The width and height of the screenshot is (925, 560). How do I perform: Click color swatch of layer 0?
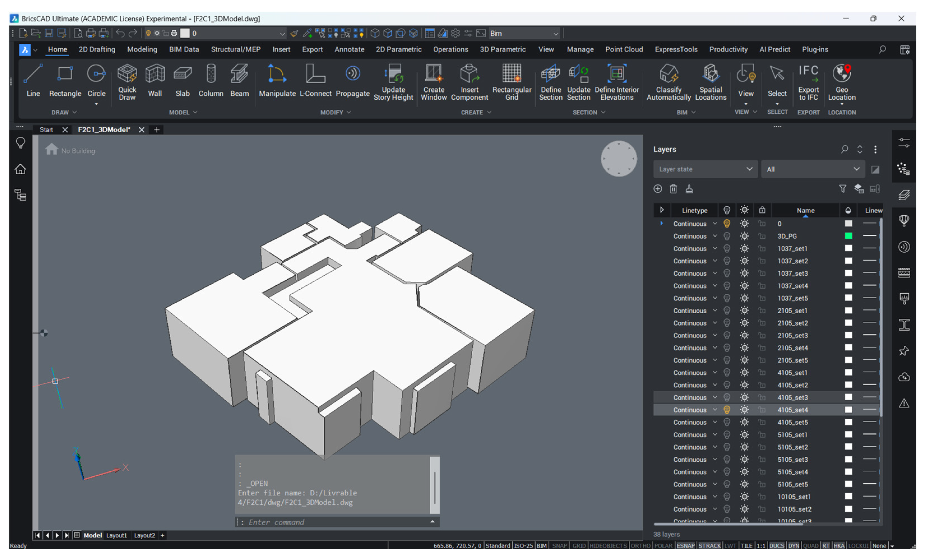click(x=848, y=223)
